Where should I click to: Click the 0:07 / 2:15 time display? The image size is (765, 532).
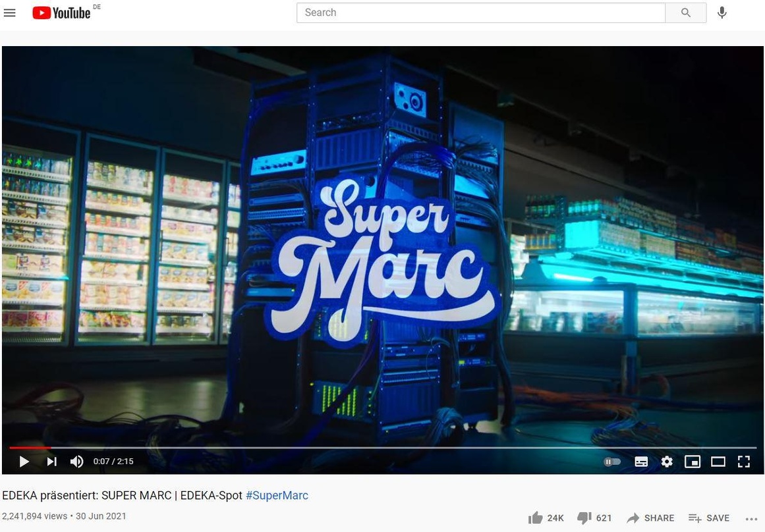click(x=113, y=462)
